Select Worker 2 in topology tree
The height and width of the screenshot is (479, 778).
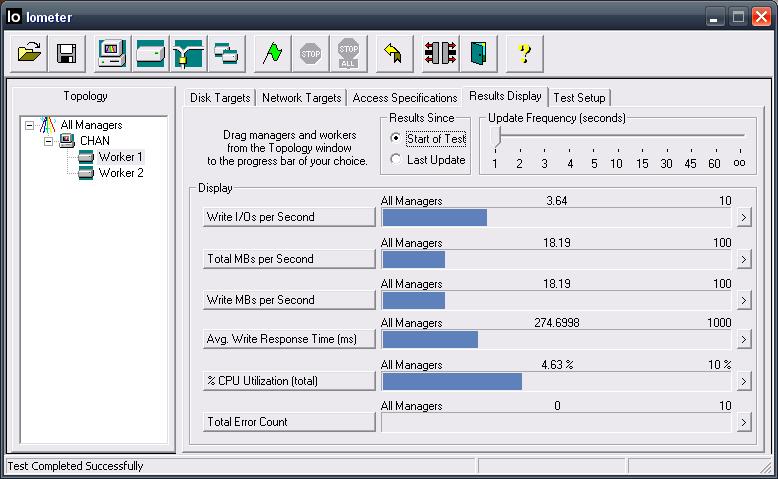(121, 173)
